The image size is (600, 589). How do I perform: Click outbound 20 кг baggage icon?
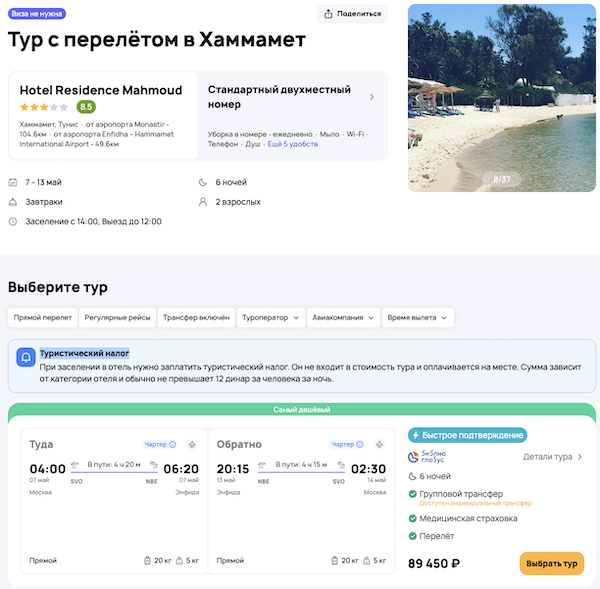pyautogui.click(x=147, y=561)
